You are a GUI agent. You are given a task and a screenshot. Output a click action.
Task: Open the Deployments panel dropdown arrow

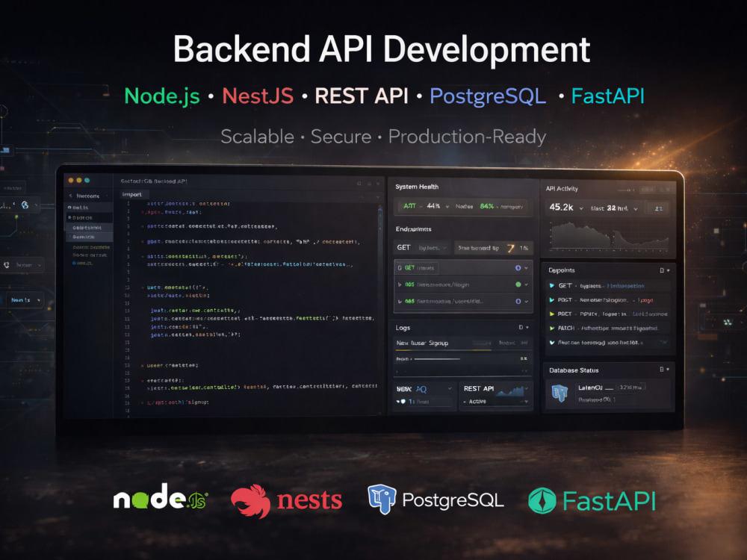669,270
